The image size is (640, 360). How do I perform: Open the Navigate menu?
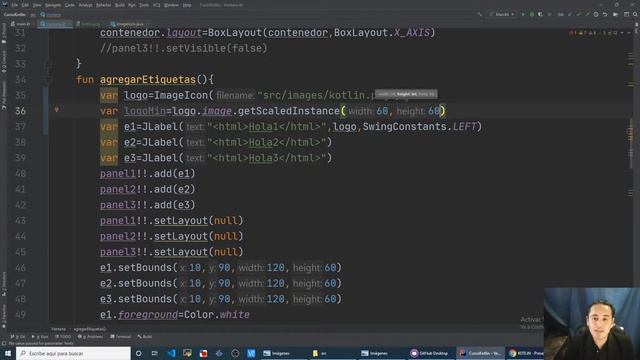pos(53,5)
